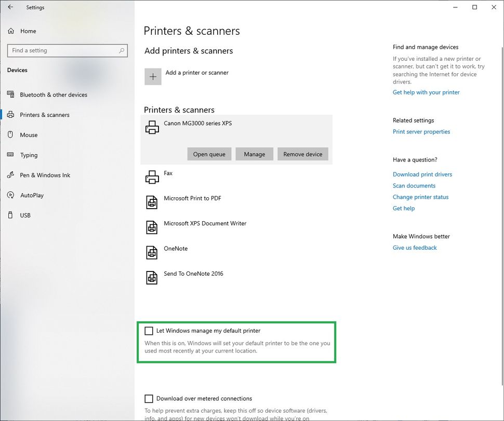Click the back arrow at top left
Viewport: 504px width, 421px height.
(10, 7)
